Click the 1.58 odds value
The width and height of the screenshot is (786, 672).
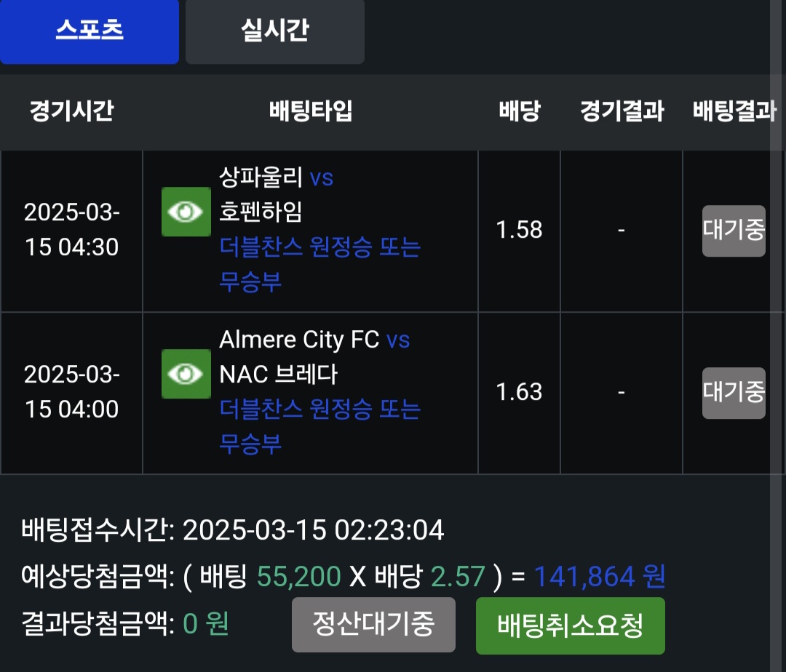point(519,231)
